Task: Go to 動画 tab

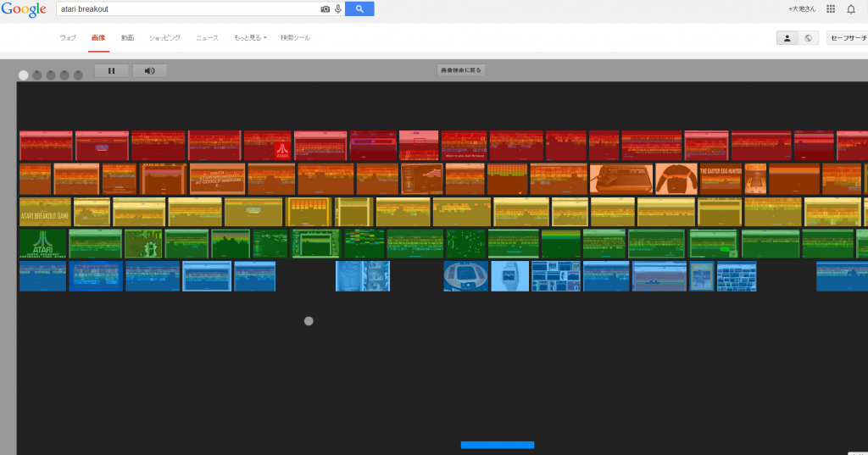Action: 127,37
